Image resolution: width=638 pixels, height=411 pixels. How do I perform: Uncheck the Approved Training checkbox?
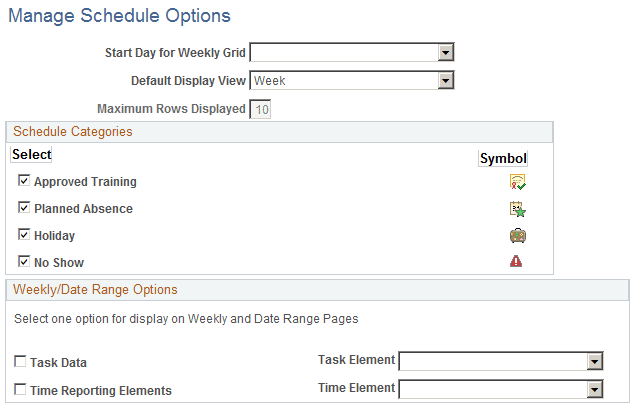(x=23, y=182)
